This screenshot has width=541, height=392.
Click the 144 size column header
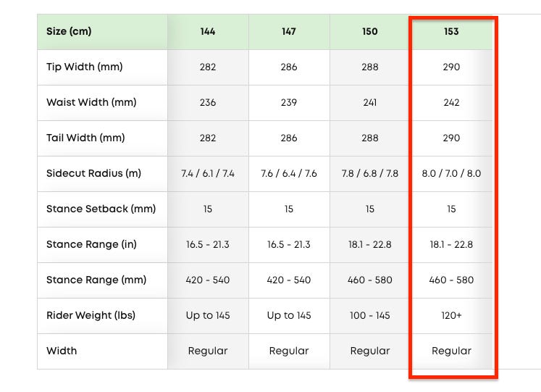[x=208, y=32]
